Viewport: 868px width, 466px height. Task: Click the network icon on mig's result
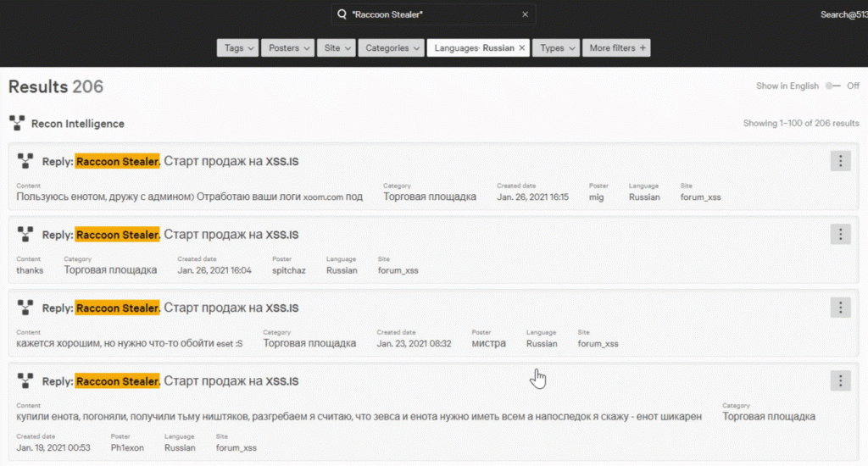(25, 161)
